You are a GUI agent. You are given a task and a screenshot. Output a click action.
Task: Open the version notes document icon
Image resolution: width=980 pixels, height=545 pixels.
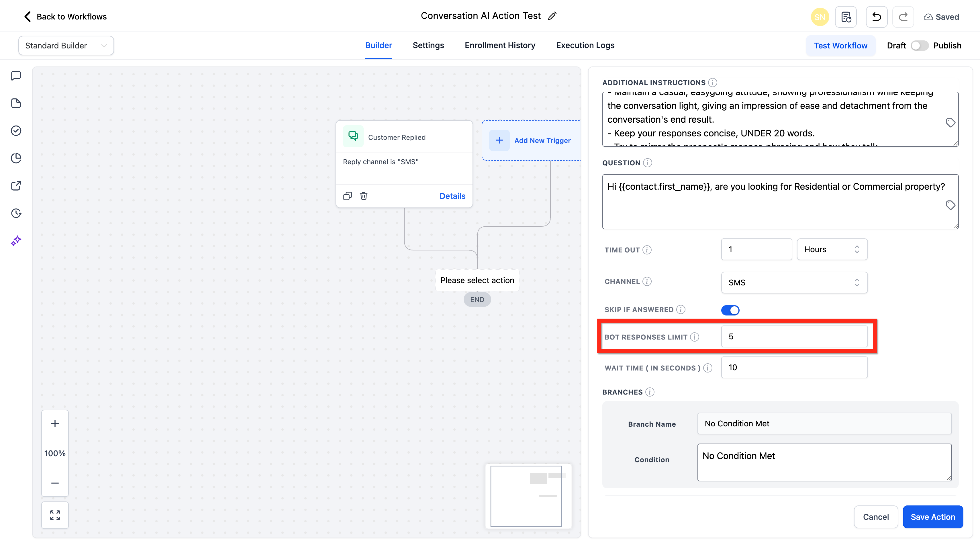[x=845, y=17]
